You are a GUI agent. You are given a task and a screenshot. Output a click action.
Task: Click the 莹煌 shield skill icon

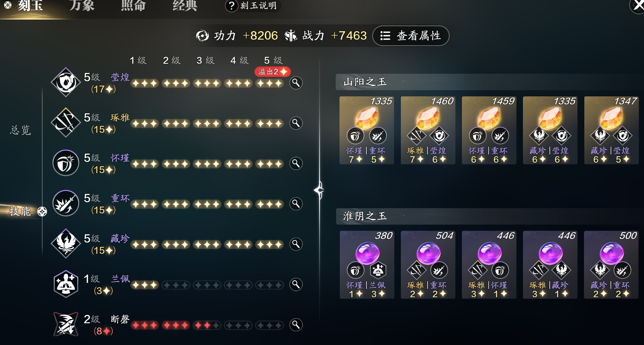click(66, 82)
